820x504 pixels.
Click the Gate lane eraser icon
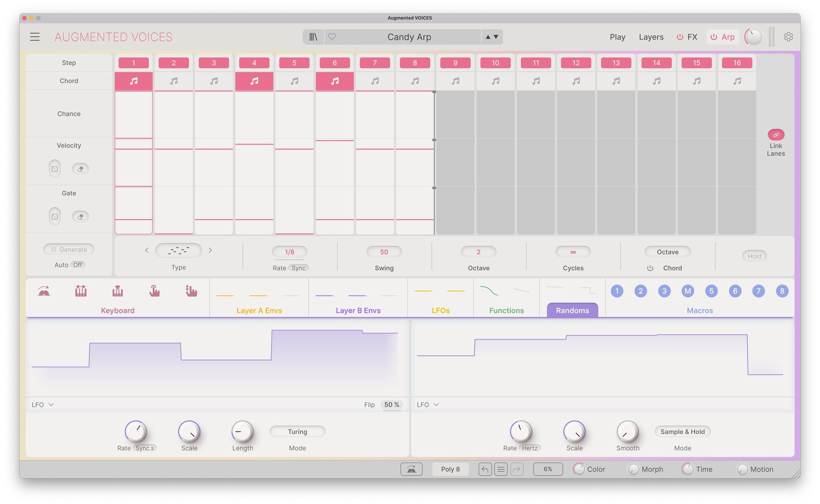point(80,217)
